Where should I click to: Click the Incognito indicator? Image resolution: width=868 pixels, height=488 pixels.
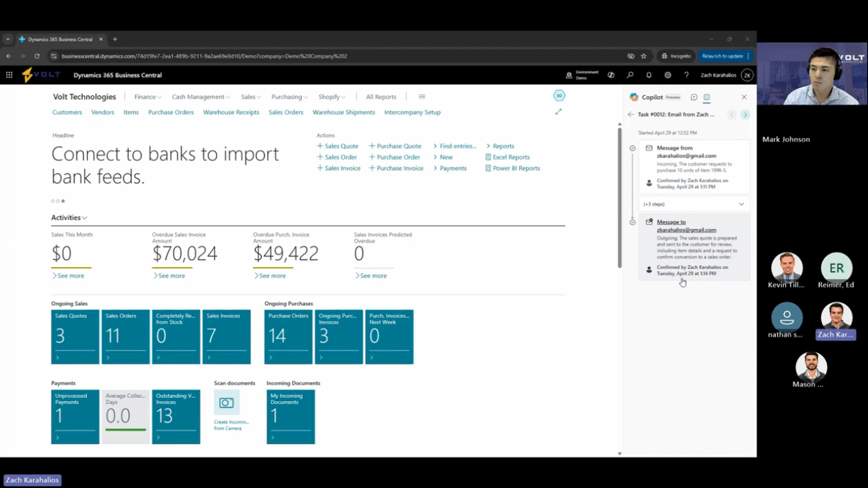coord(676,56)
